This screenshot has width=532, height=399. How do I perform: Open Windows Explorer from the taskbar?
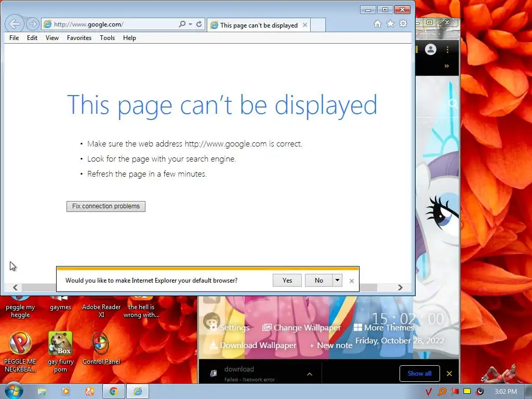[x=42, y=392]
